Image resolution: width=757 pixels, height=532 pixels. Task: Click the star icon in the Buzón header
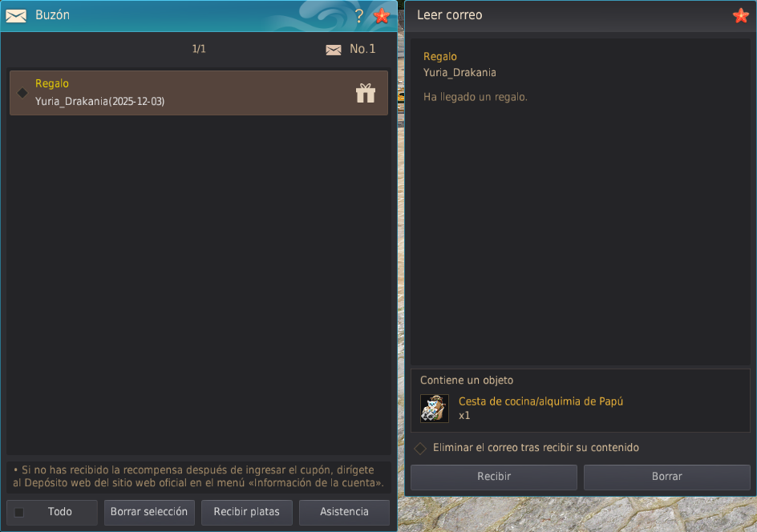382,15
